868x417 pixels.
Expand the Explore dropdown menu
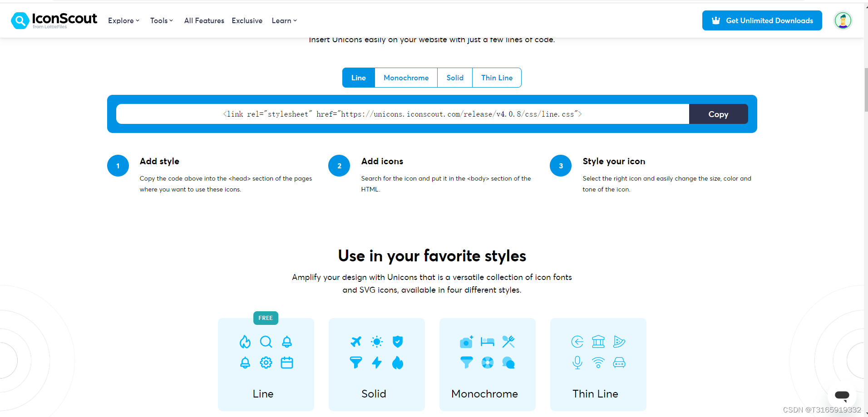123,20
